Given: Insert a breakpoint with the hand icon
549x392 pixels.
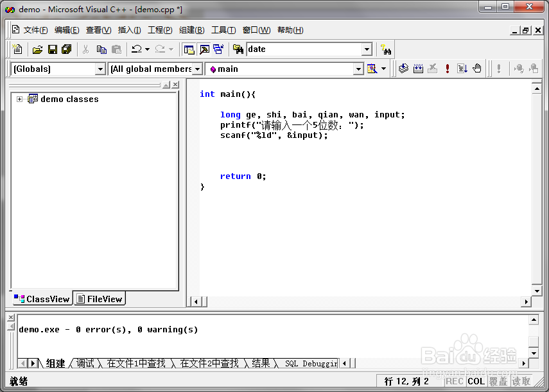Looking at the screenshot, I should 477,69.
